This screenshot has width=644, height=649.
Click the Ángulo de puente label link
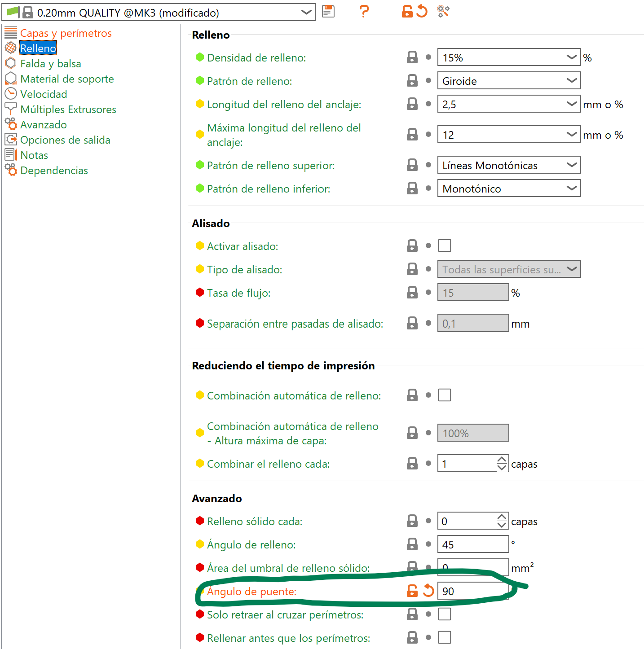point(251,592)
